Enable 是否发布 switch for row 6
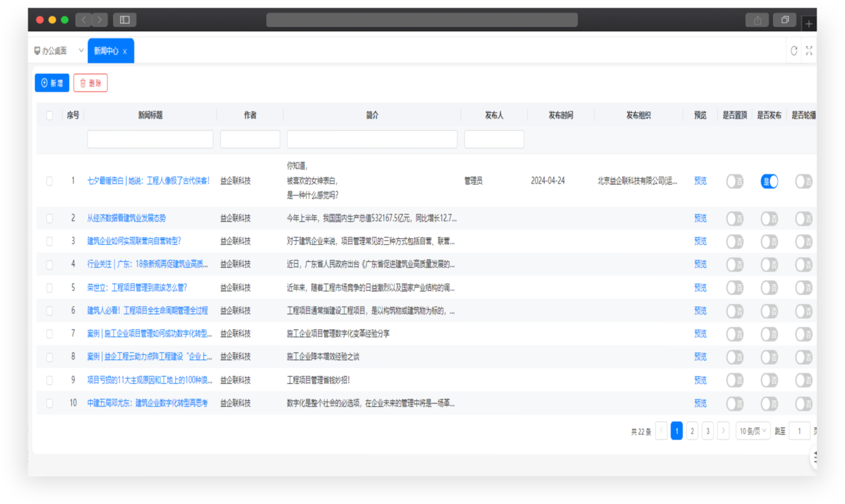This screenshot has width=845, height=504. [x=770, y=311]
